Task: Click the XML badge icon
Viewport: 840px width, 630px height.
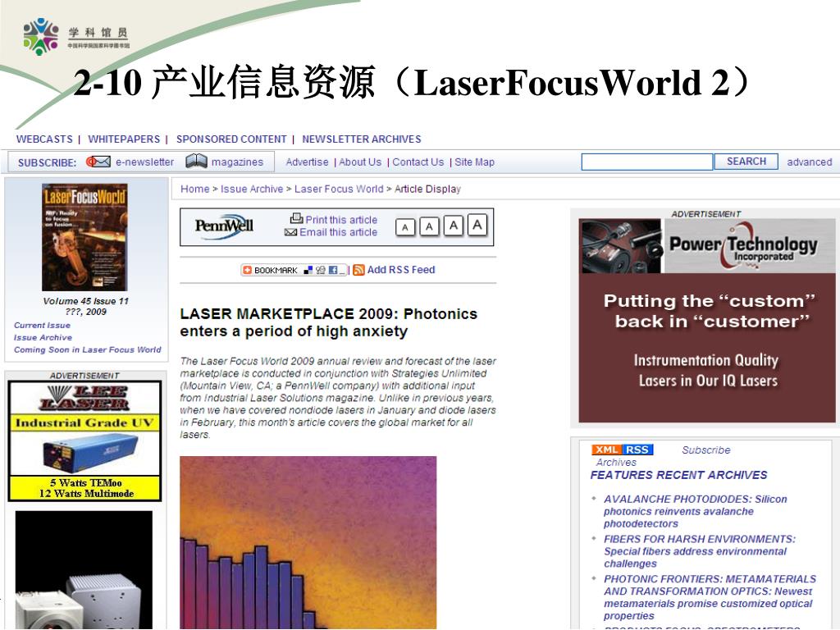Action: click(607, 450)
